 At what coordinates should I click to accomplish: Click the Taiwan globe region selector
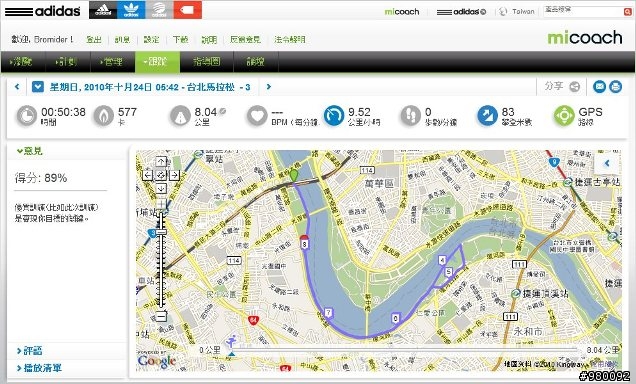point(503,12)
